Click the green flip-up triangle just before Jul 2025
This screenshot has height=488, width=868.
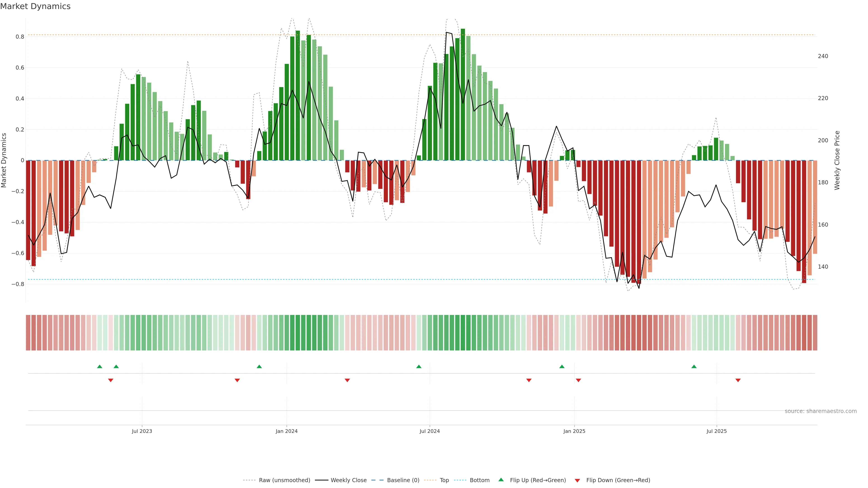(694, 366)
